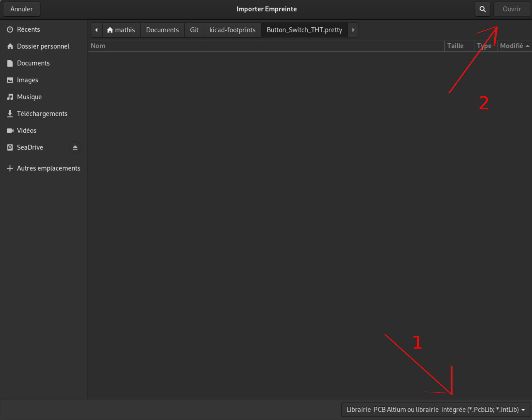This screenshot has width=532, height=420.
Task: Open Autres emplacements
Action: (x=44, y=168)
